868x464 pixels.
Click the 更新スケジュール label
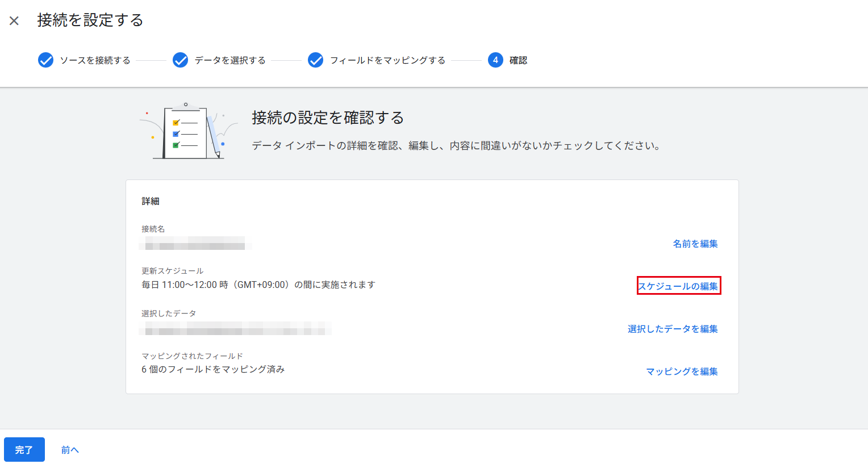172,271
